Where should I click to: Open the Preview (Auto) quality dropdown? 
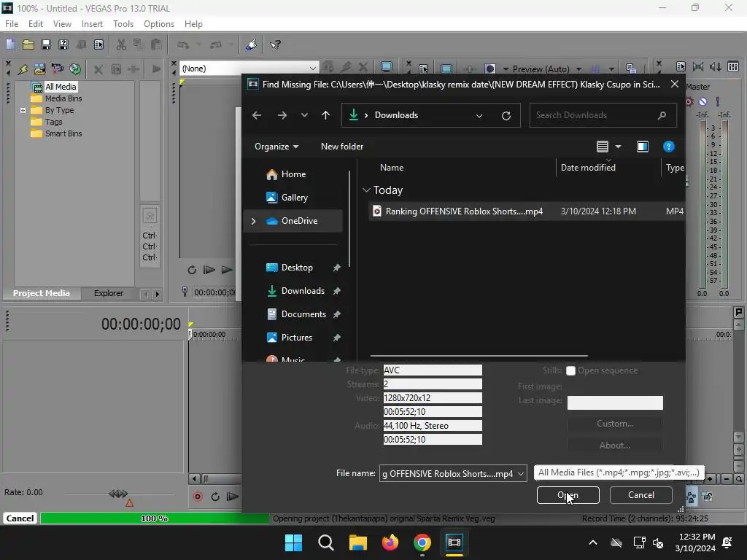point(578,69)
